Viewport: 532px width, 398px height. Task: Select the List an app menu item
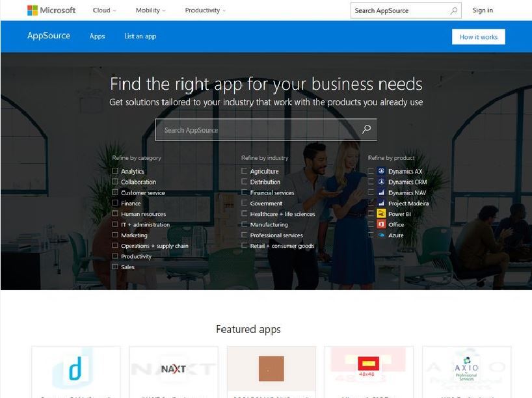point(140,36)
